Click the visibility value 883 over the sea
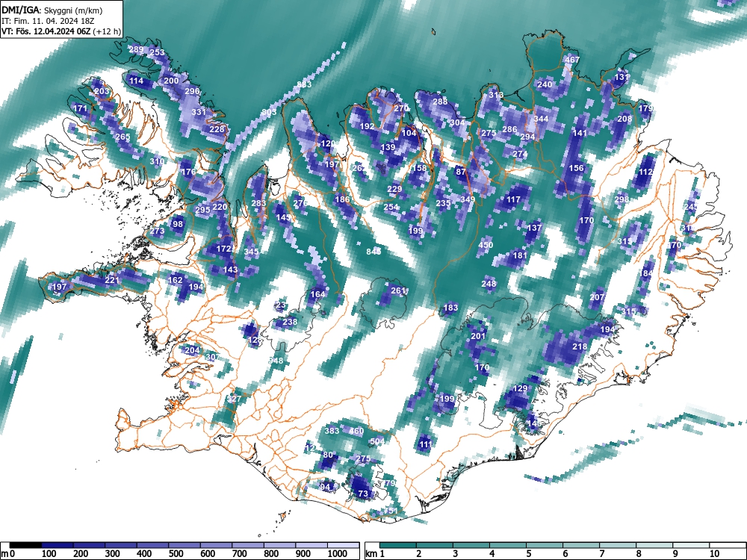This screenshot has height=560, width=747. tap(304, 85)
